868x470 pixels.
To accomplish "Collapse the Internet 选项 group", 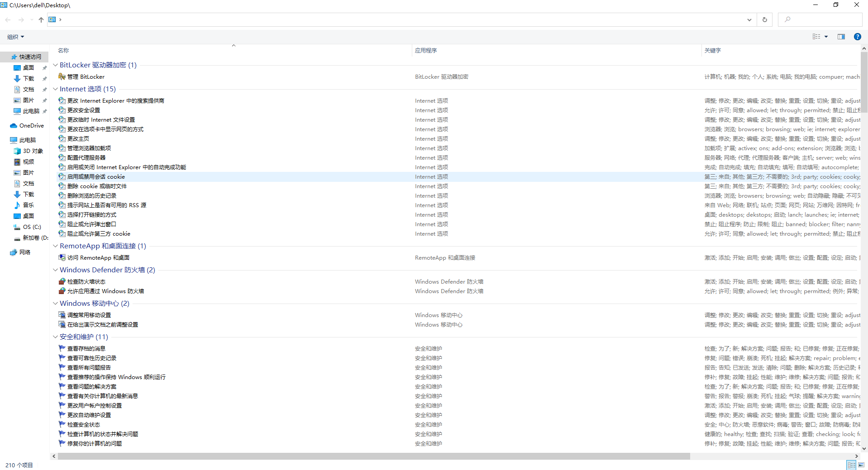I will click(55, 89).
